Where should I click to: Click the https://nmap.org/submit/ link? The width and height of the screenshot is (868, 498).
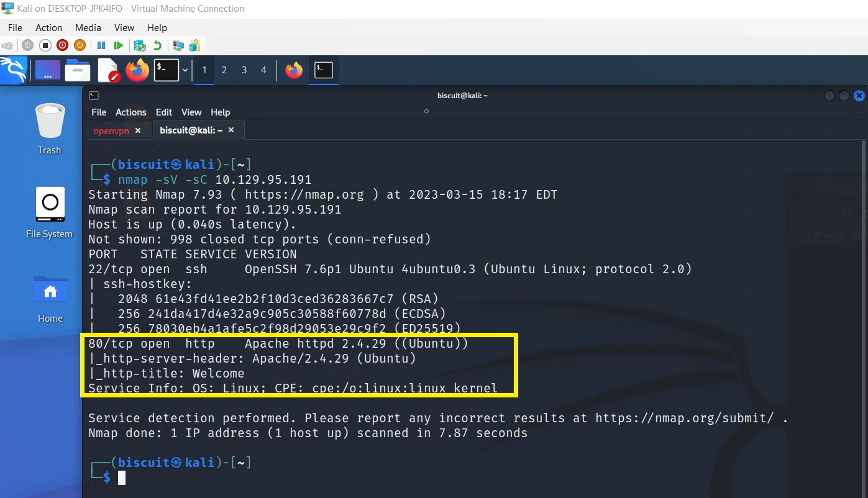(x=685, y=419)
